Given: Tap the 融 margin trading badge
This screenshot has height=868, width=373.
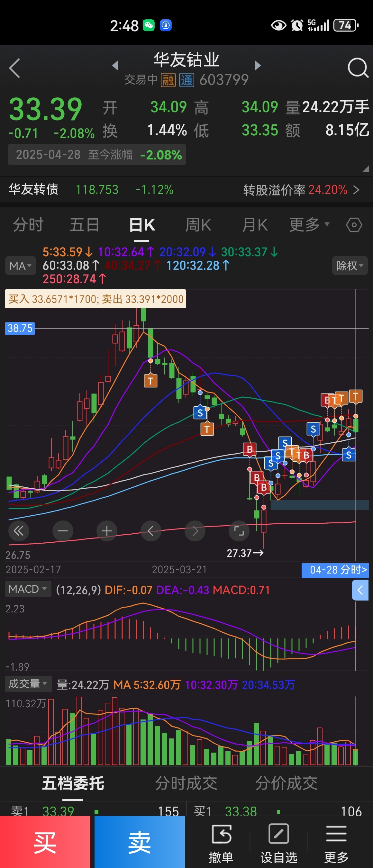Looking at the screenshot, I should point(168,80).
